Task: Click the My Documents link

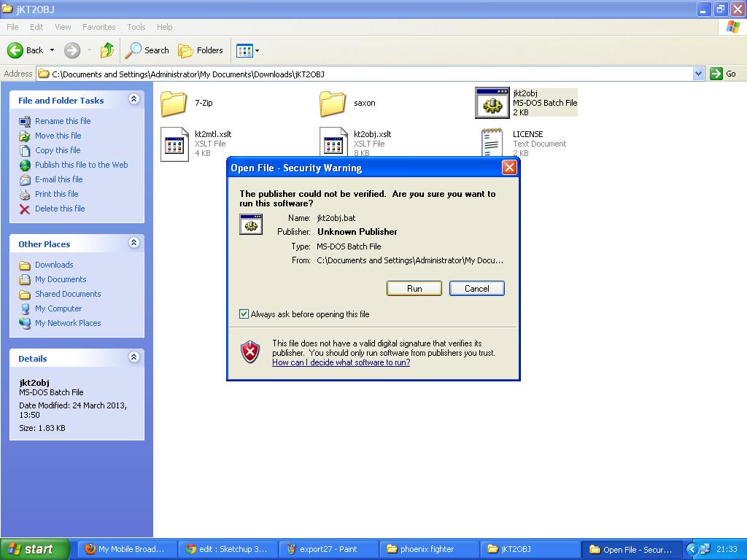Action: pos(61,279)
